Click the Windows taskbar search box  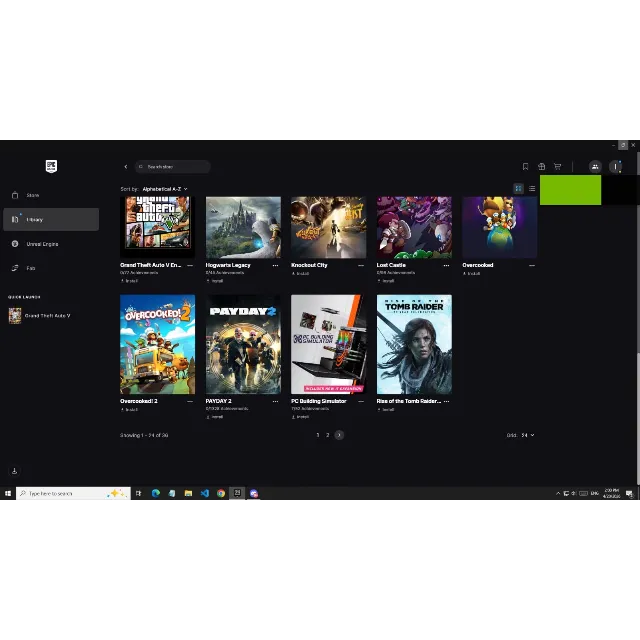73,493
